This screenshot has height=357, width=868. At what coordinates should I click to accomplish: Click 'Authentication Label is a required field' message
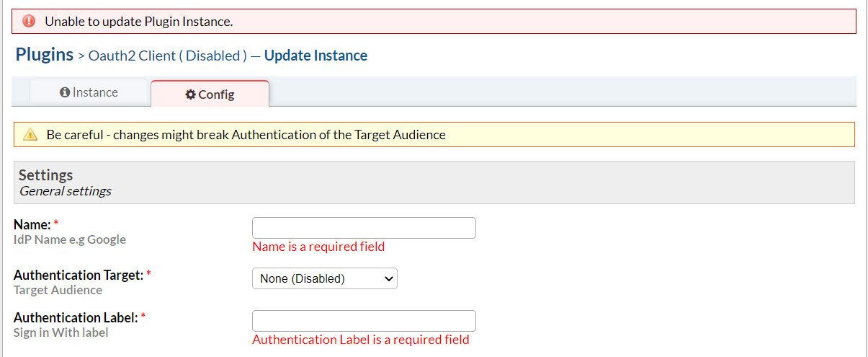point(360,340)
